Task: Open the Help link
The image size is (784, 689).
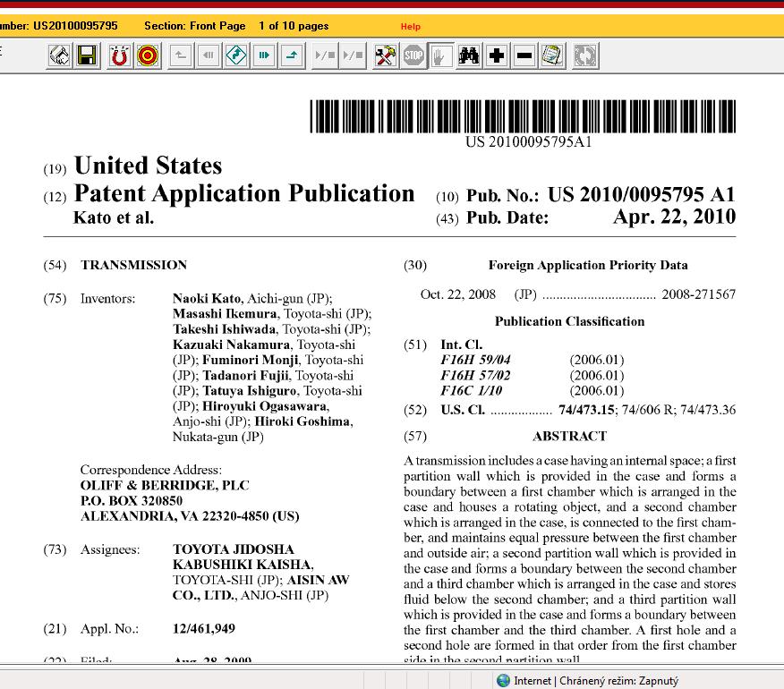Action: (x=411, y=27)
